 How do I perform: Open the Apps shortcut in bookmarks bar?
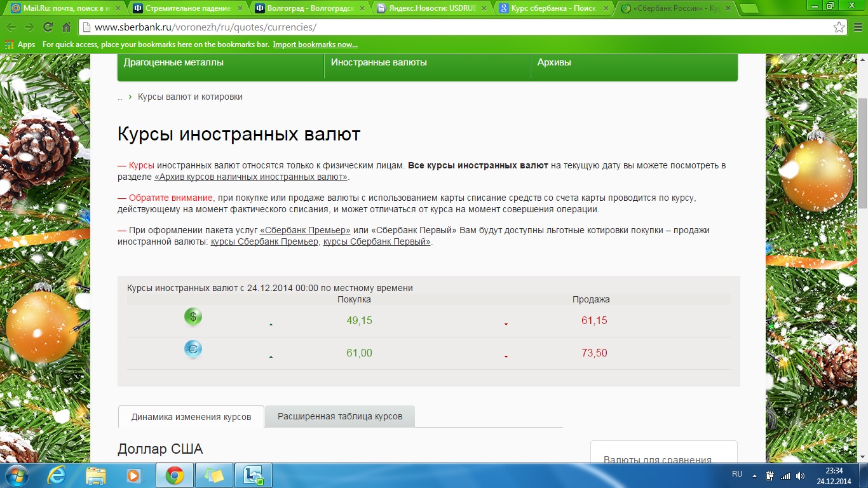(20, 44)
